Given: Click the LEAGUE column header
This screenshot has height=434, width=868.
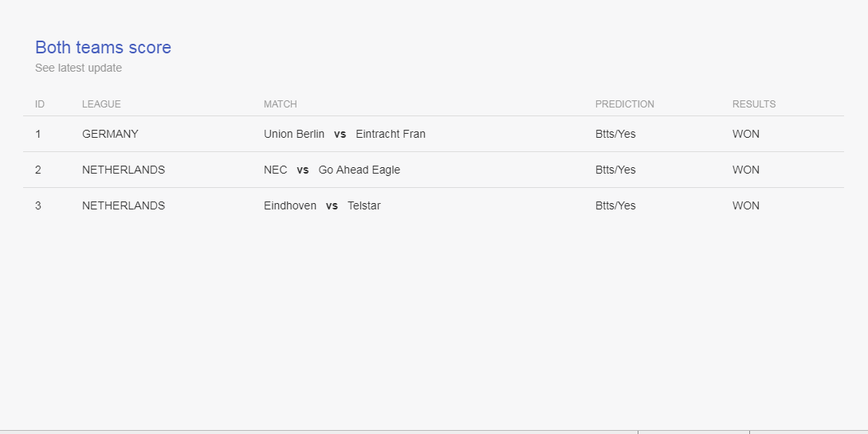Looking at the screenshot, I should point(101,104).
